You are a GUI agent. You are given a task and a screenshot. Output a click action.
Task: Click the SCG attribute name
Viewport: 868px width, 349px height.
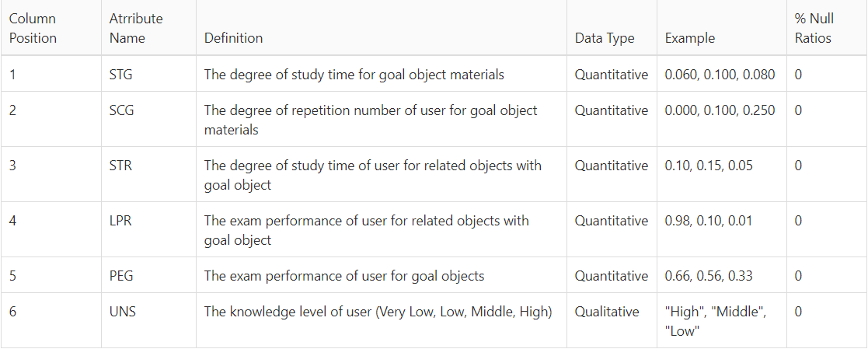tap(122, 110)
